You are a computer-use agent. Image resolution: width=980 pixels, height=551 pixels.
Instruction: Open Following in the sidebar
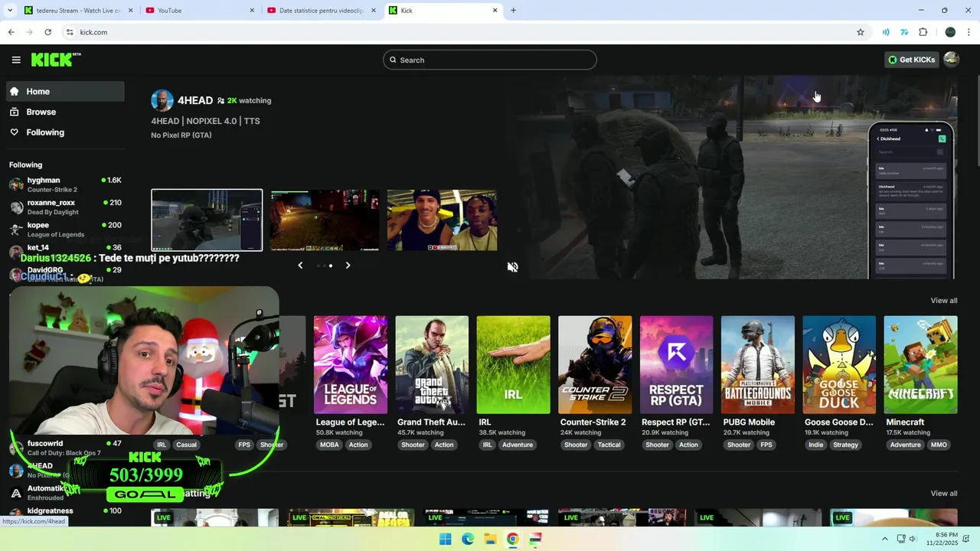click(x=65, y=132)
